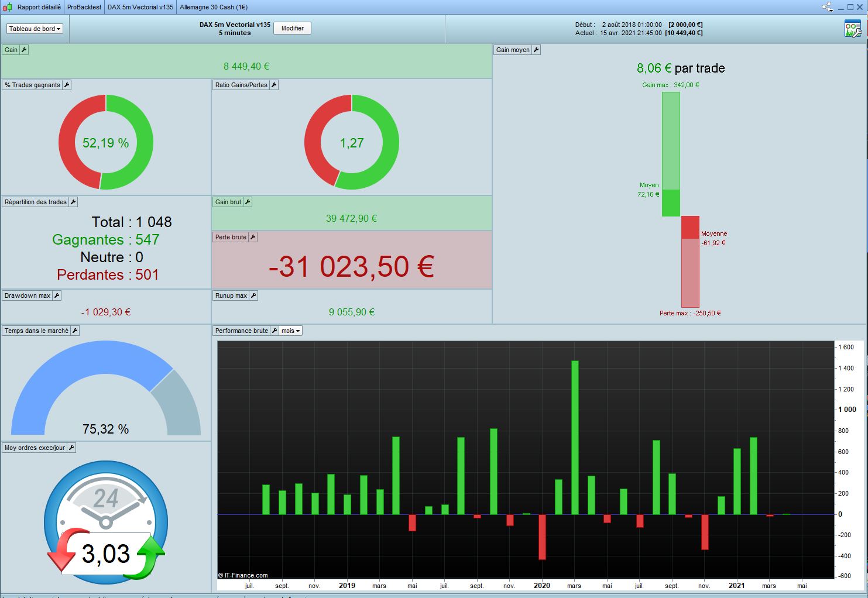868x598 pixels.
Task: Click the light green Gain max bar
Action: click(x=671, y=140)
